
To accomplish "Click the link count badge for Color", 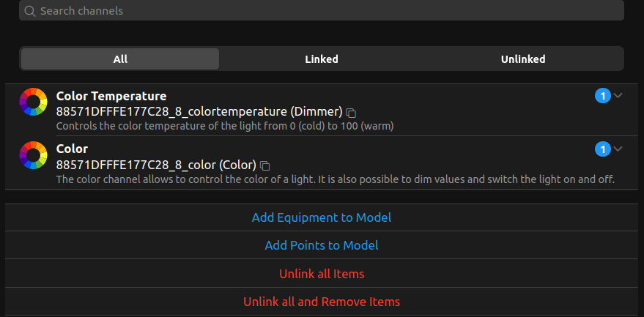I will 602,149.
